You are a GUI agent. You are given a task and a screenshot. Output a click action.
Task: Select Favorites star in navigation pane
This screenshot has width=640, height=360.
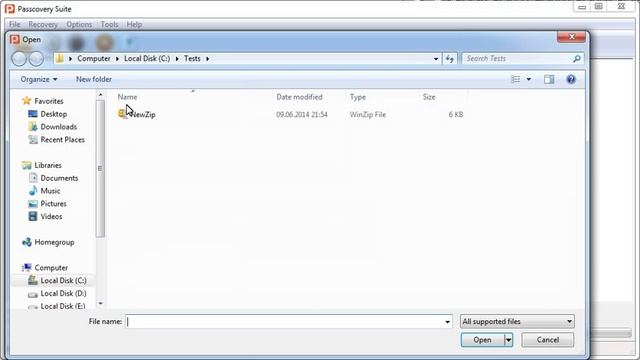pyautogui.click(x=27, y=100)
